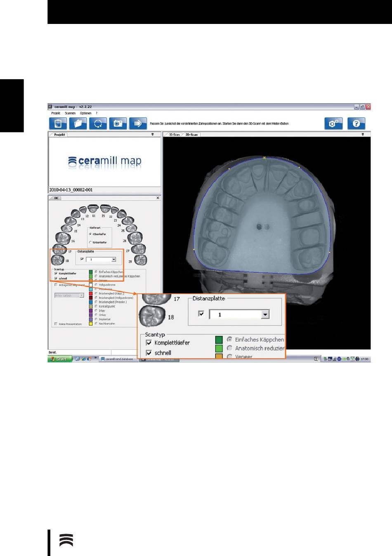
Task: Open settings with the gears icon
Action: pyautogui.click(x=333, y=123)
